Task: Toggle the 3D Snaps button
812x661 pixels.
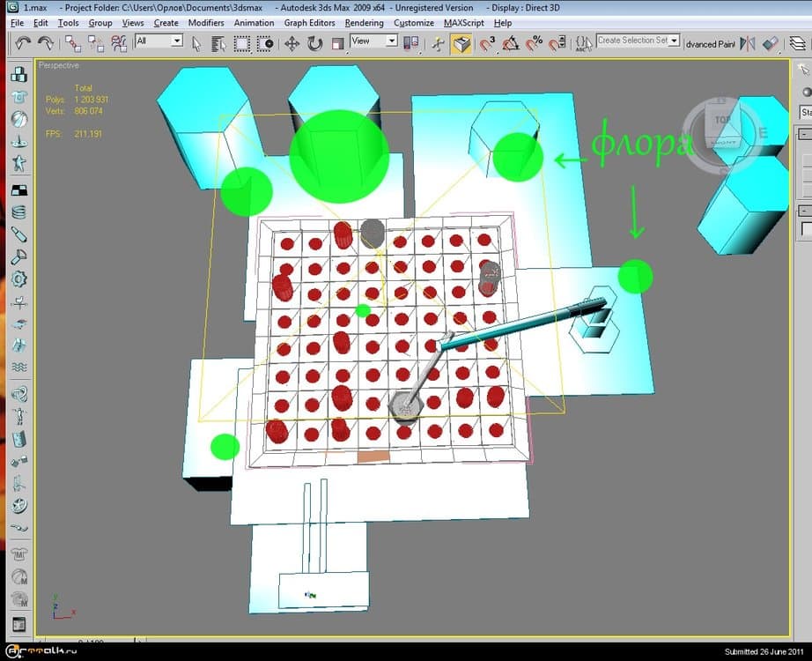Action: point(487,43)
